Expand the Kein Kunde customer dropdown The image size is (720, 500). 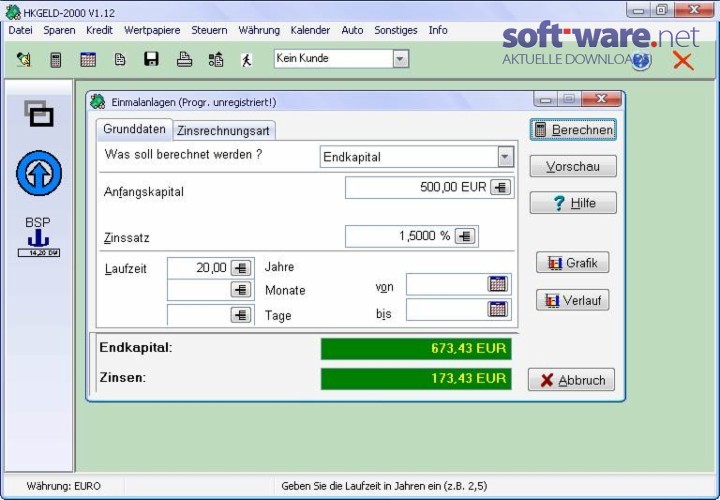pos(400,59)
